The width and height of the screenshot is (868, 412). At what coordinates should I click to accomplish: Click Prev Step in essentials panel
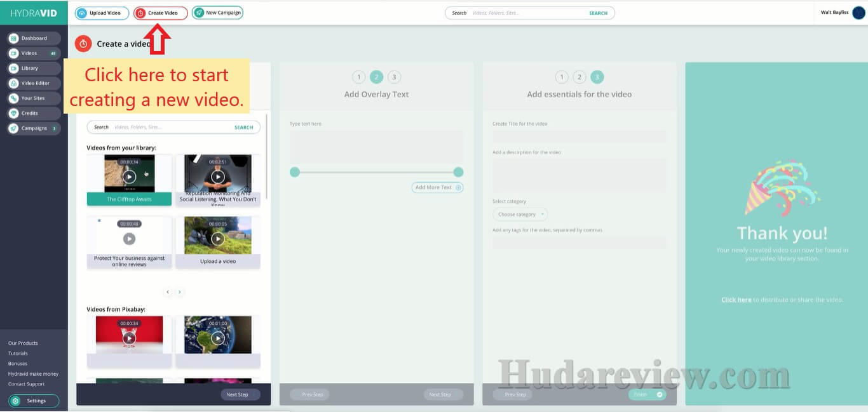click(512, 394)
